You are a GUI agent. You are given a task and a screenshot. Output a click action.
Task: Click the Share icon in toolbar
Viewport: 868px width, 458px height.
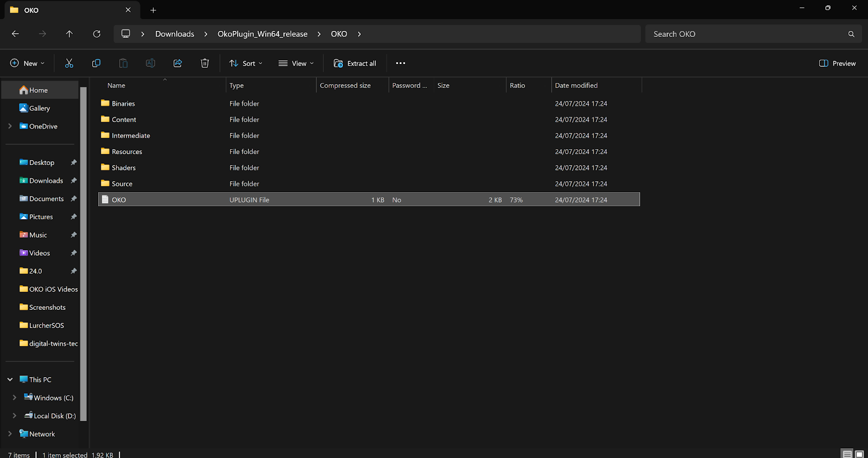point(177,63)
